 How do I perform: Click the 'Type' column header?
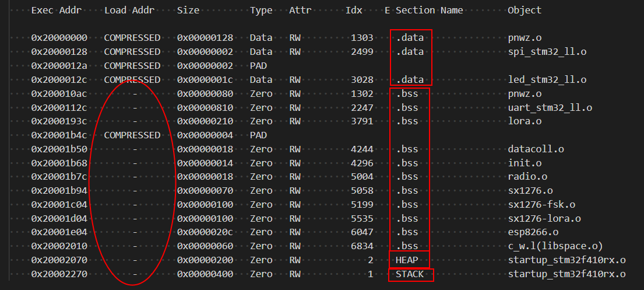pos(261,11)
